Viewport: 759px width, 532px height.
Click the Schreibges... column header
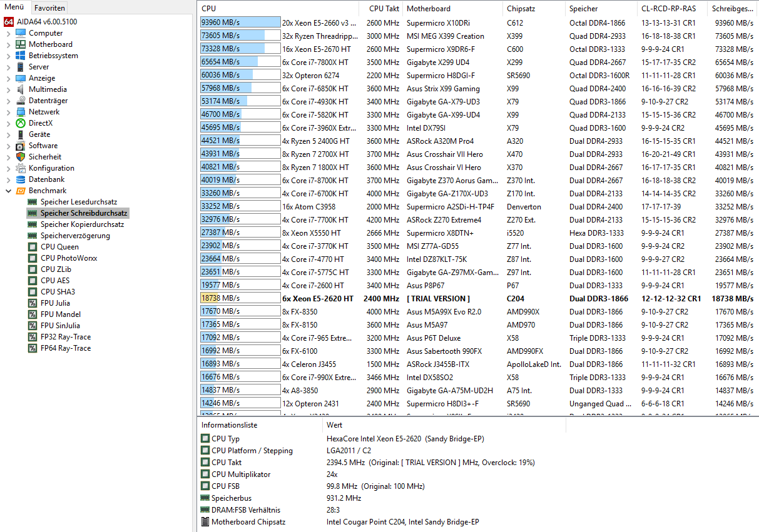tap(733, 9)
